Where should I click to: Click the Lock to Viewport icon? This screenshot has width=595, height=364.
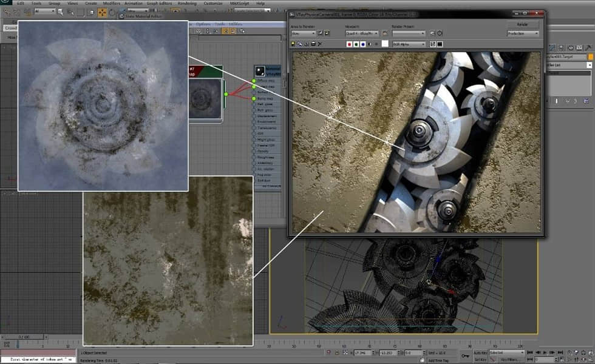coord(384,33)
